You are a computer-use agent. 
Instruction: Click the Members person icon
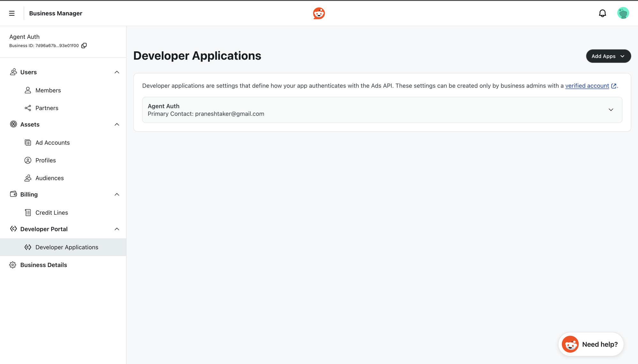(x=28, y=90)
